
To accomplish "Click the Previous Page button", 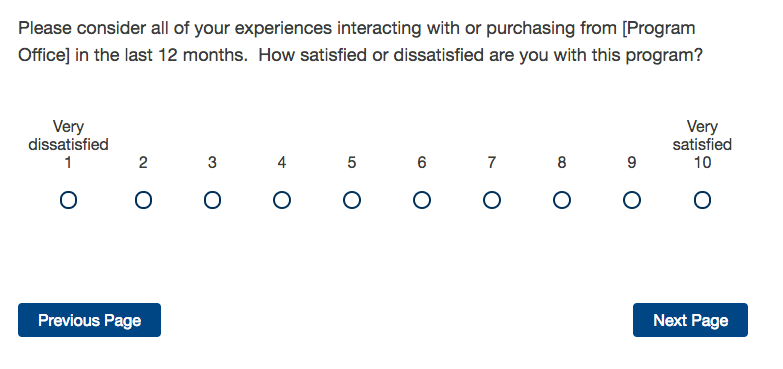I will coord(89,320).
